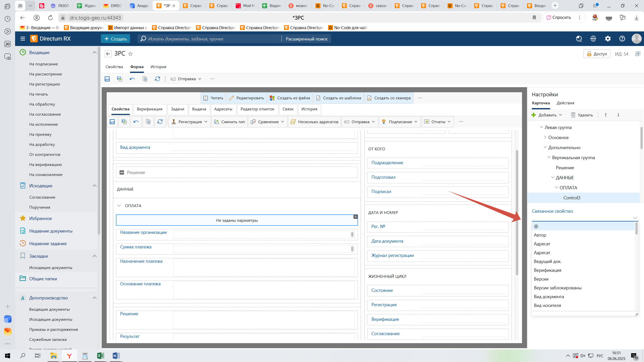Open the Связанное свойство dropdown arrow
The image size is (644, 362).
tap(635, 218)
